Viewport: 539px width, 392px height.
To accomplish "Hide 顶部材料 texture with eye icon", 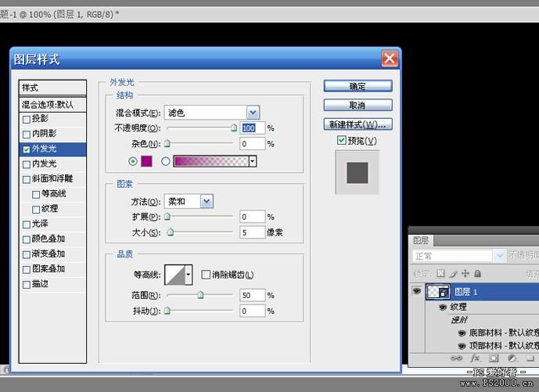I will coord(462,346).
